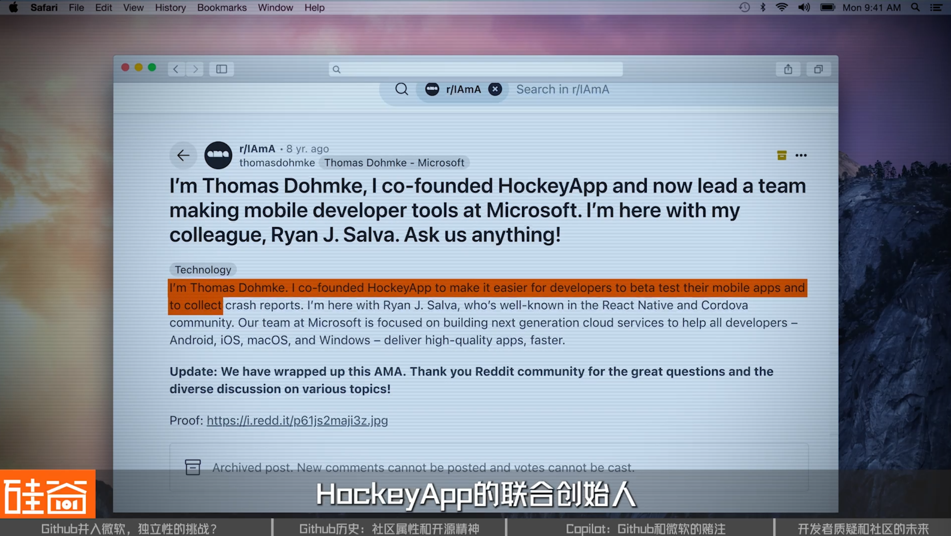
Task: Open the Wi-Fi status menu icon
Action: [x=782, y=8]
